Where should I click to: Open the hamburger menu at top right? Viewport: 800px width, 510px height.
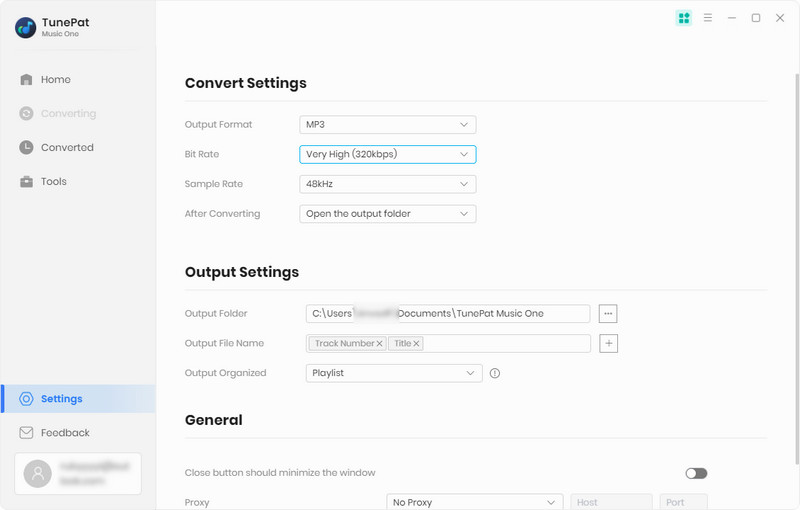pos(708,18)
